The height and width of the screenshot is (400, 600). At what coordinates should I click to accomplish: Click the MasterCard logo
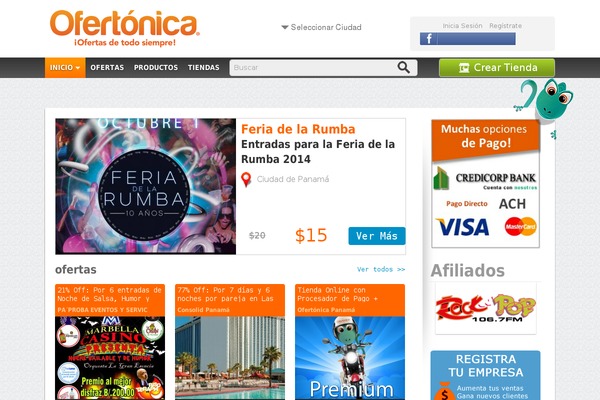[x=520, y=226]
